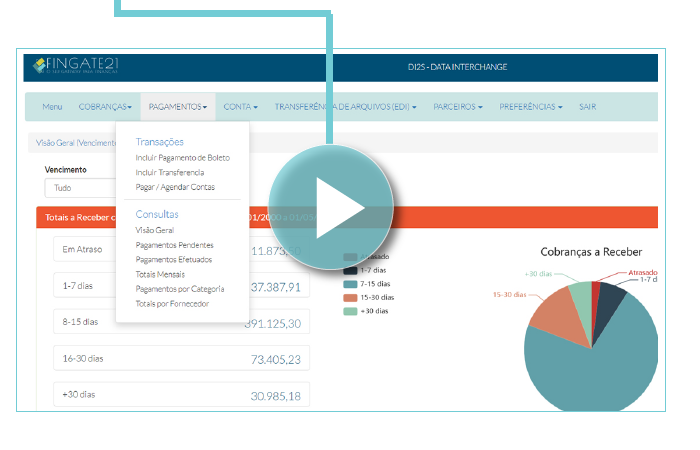Open Visão Geral under Consultas

click(154, 230)
